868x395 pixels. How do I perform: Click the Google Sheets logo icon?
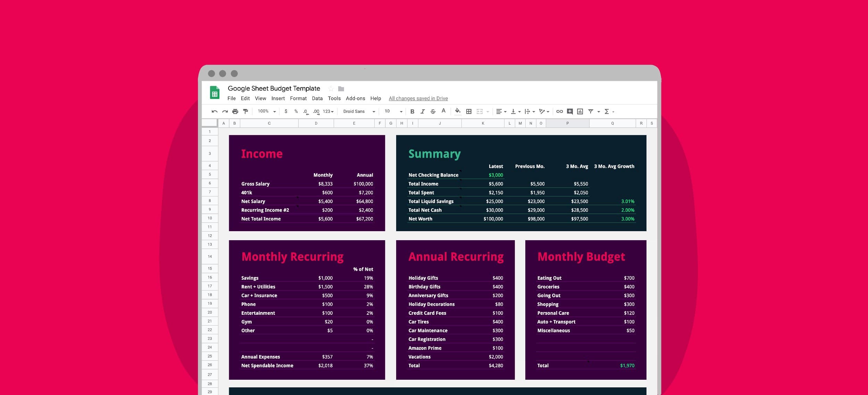[x=215, y=93]
